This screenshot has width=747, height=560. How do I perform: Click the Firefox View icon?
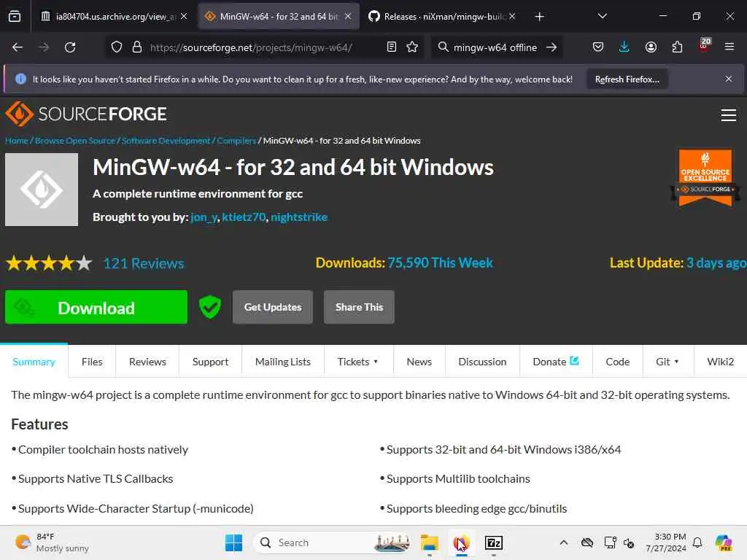coord(15,16)
